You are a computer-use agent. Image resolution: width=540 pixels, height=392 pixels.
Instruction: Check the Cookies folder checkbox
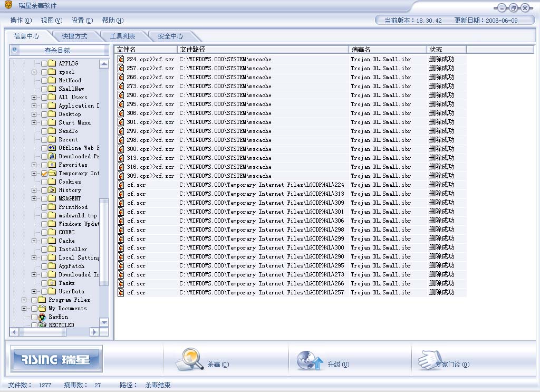44,181
